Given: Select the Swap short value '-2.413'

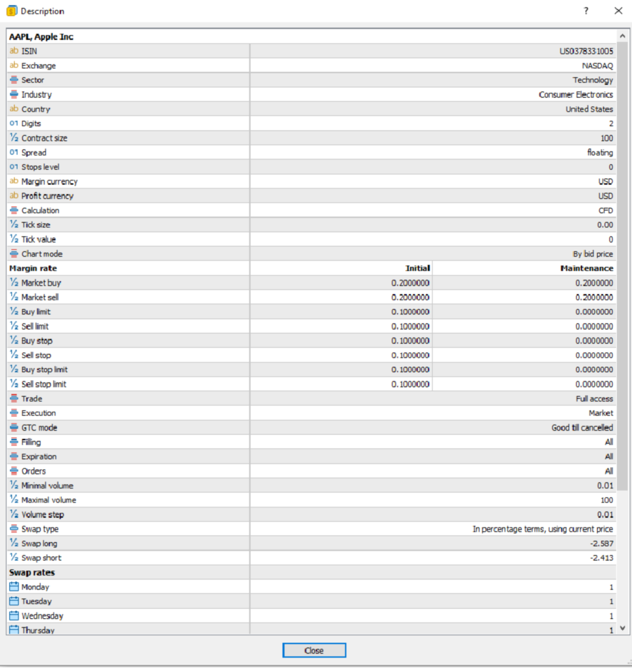Looking at the screenshot, I should pos(602,558).
